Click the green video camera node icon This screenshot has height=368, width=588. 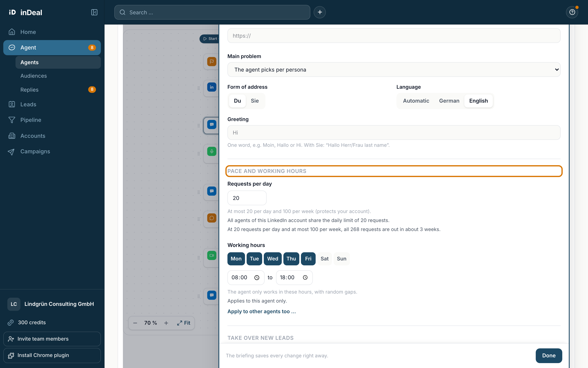tap(212, 255)
